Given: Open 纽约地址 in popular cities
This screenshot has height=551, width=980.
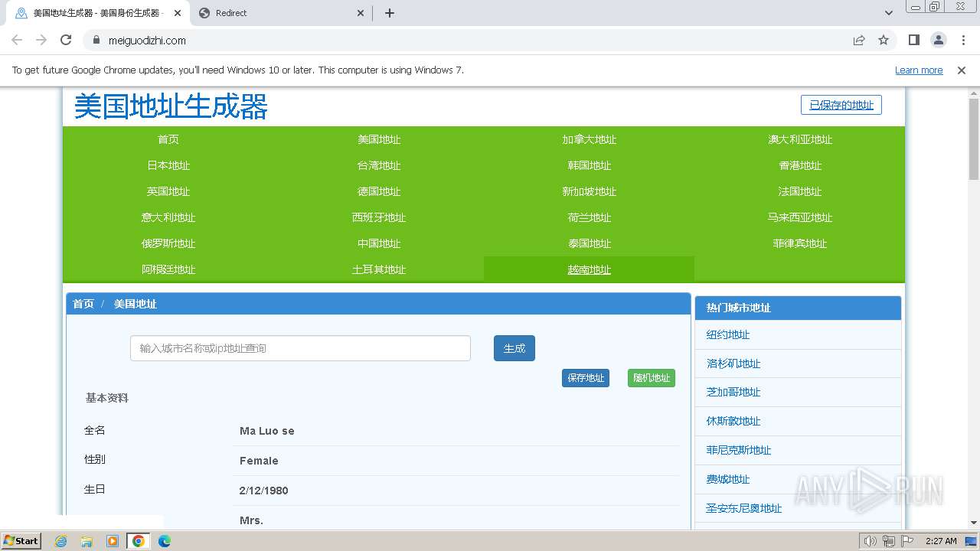Looking at the screenshot, I should [728, 334].
